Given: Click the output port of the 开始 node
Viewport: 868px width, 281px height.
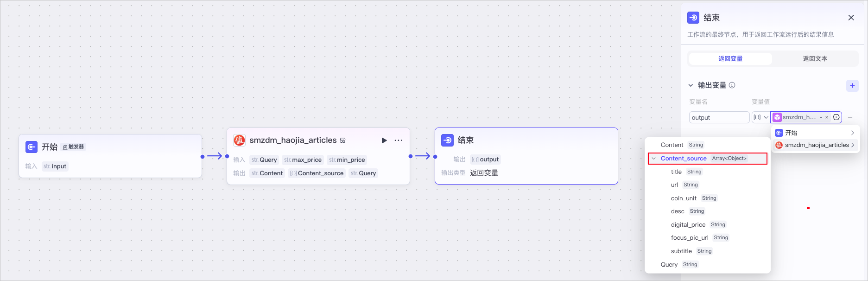Looking at the screenshot, I should click(x=203, y=156).
